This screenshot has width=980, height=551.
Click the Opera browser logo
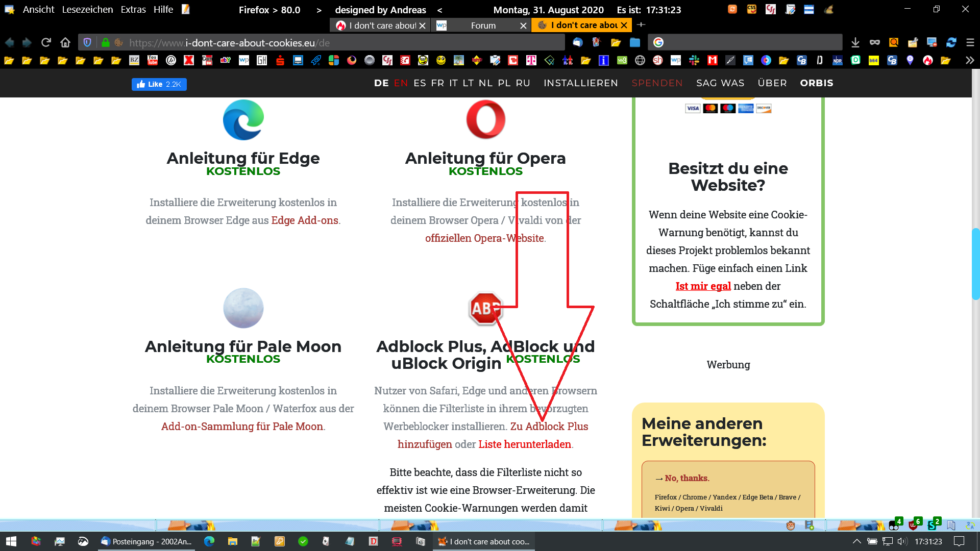tap(485, 119)
